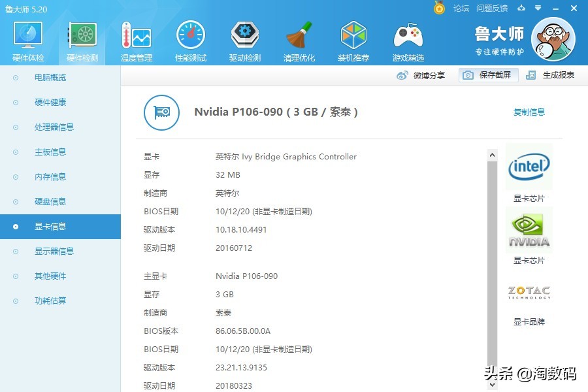Click the ZOTAC 显卡品牌 logo
This screenshot has width=588, height=392.
tap(529, 293)
